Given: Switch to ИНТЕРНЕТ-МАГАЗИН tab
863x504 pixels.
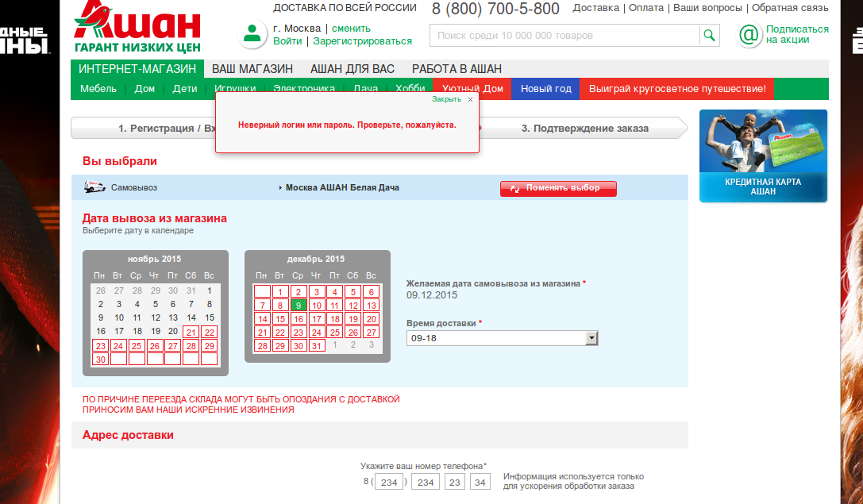Looking at the screenshot, I should click(x=137, y=69).
